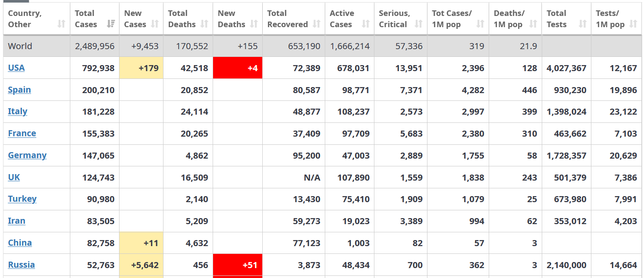644x278 pixels.
Task: Open the Iran country link
Action: [16, 221]
